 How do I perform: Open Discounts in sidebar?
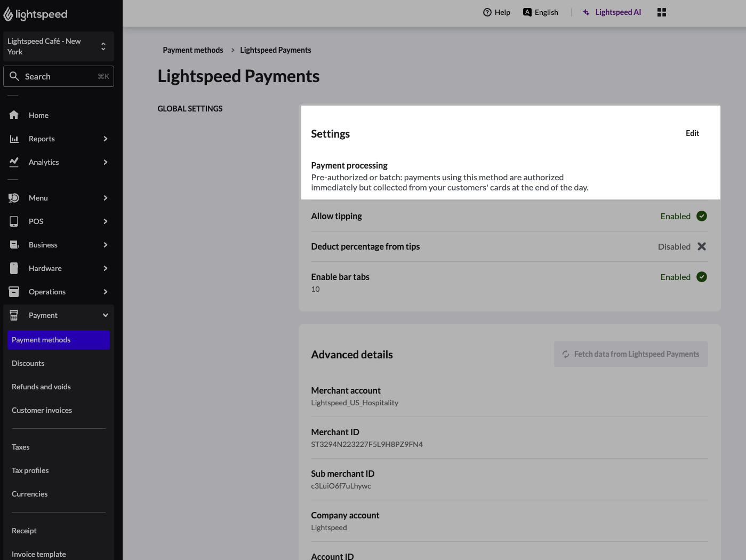point(28,363)
